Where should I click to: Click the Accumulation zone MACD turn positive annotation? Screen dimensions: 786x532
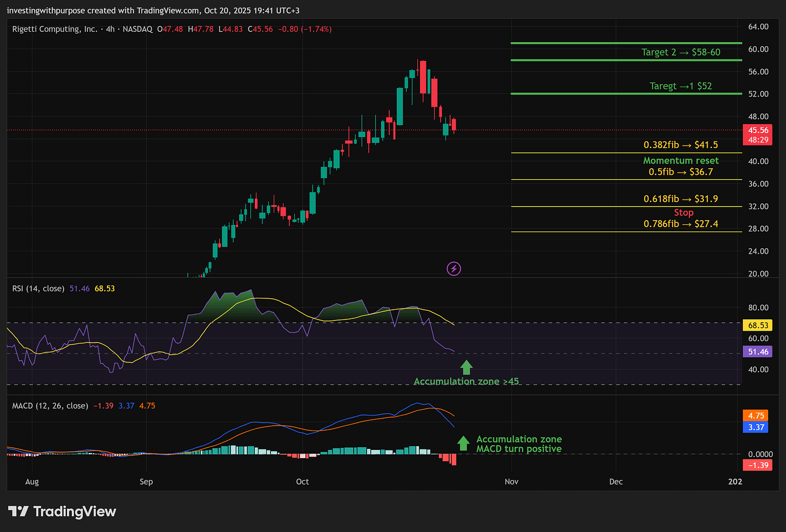pyautogui.click(x=519, y=444)
